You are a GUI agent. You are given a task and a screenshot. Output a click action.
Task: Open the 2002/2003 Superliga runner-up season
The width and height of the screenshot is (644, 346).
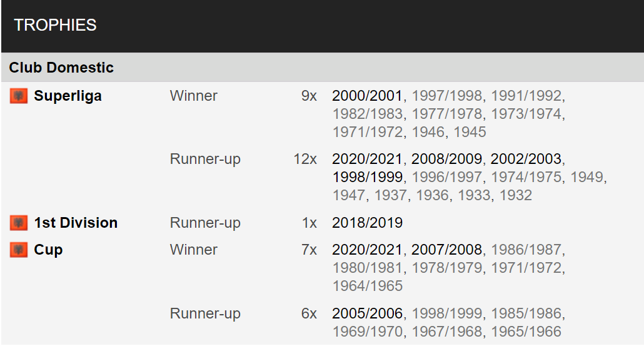(x=526, y=159)
